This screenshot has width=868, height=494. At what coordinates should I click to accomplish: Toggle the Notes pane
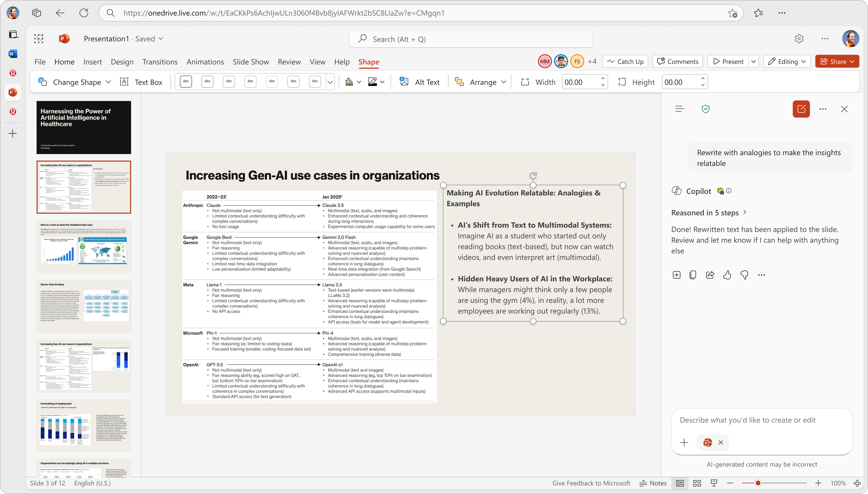click(x=653, y=483)
